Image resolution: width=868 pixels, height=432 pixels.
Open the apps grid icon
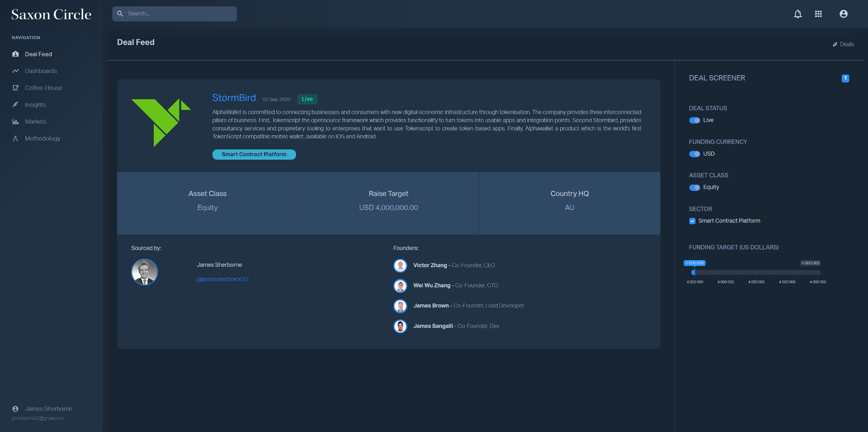click(x=818, y=14)
